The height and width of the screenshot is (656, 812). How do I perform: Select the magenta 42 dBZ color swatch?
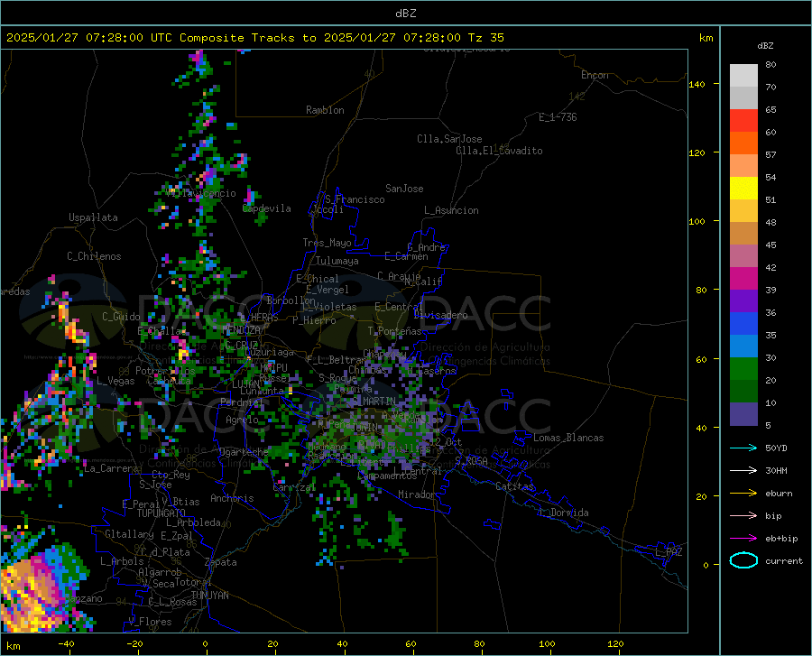(x=743, y=279)
